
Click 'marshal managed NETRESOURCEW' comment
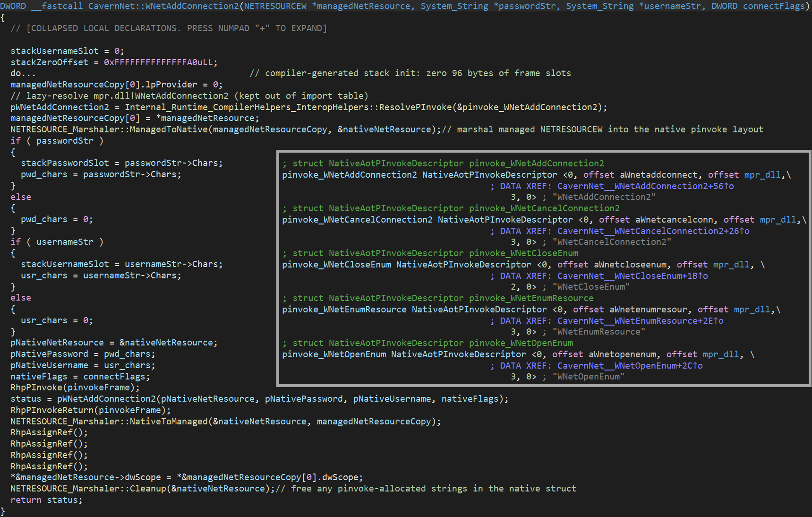click(x=602, y=129)
